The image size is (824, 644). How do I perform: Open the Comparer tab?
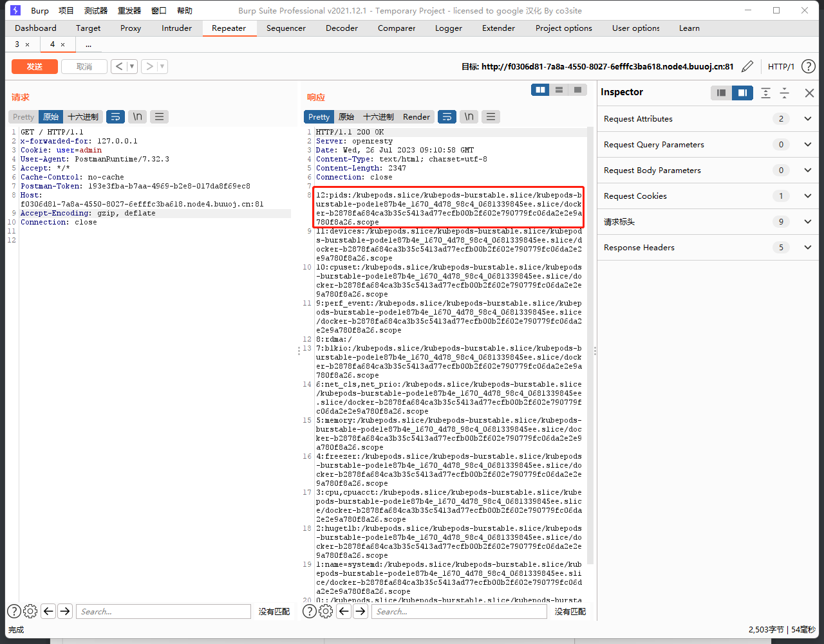point(397,28)
